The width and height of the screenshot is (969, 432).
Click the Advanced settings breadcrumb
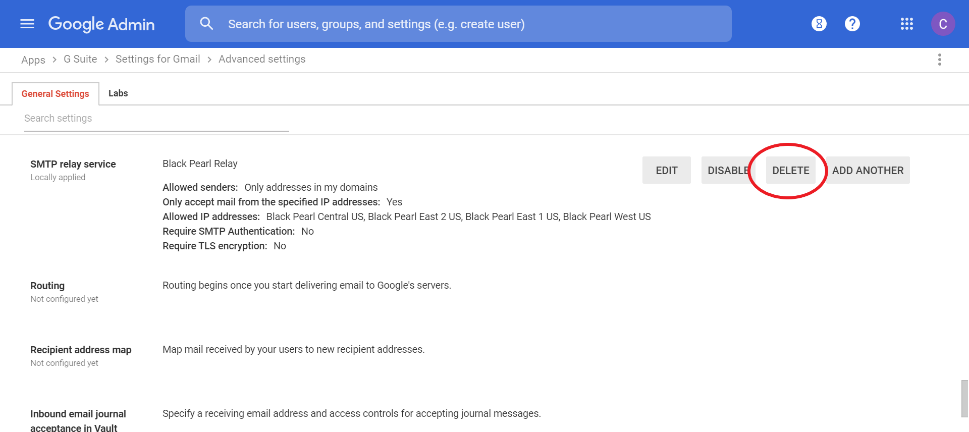click(x=262, y=59)
